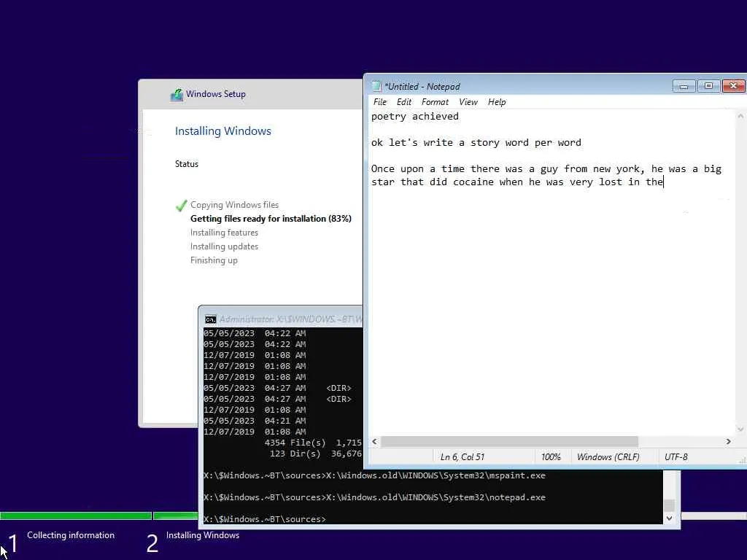Click Notepad vertical scrollbar down arrow

(x=740, y=429)
